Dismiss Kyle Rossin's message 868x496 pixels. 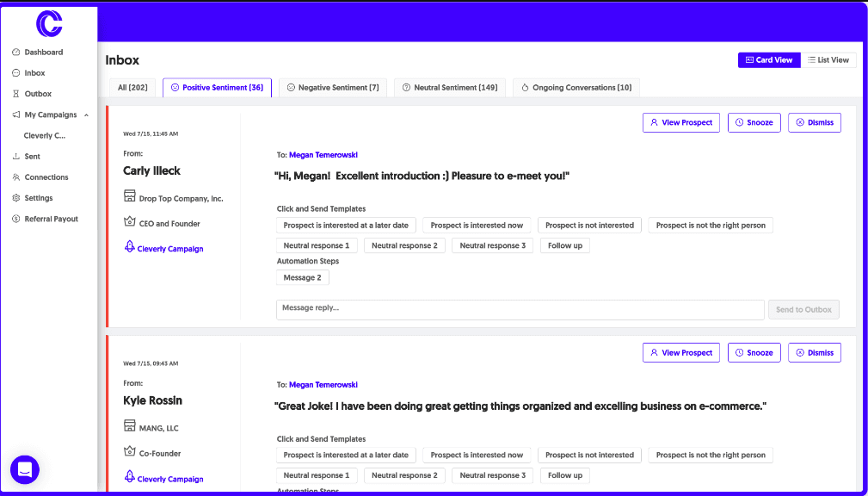click(x=815, y=352)
